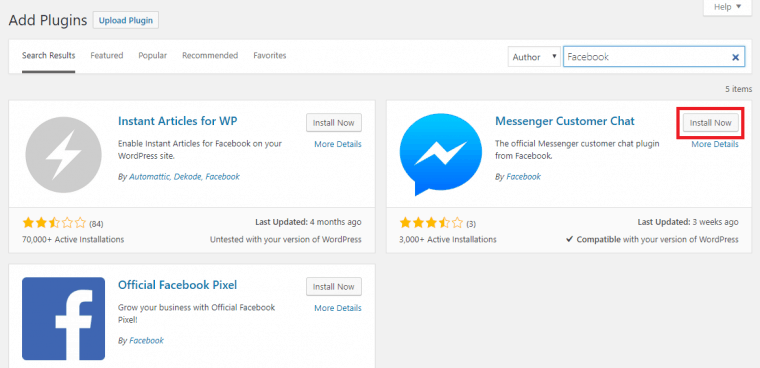This screenshot has width=760, height=368.
Task: Click 'Grow your business with Official Facebook Pixel!' description
Action: pyautogui.click(x=196, y=314)
